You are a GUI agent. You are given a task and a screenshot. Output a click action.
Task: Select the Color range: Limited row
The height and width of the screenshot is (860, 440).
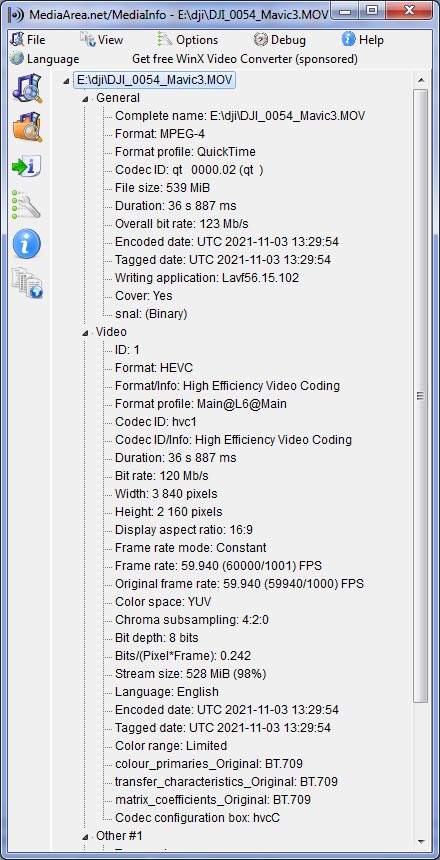171,745
